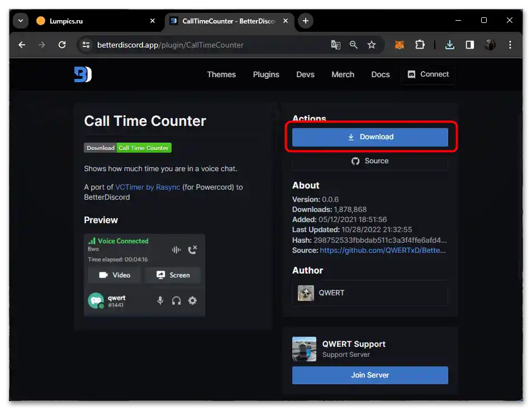
Task: Open browser downloads icon
Action: (449, 45)
